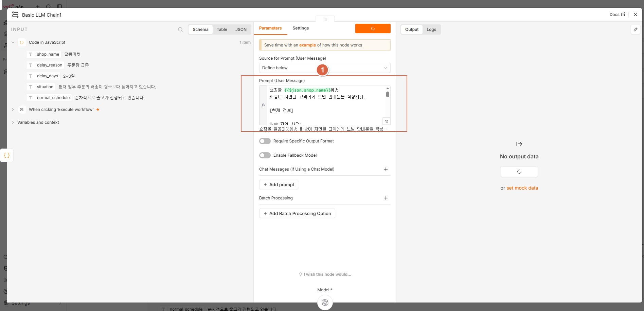This screenshot has width=644, height=311.
Task: Click the text type icon for shop_name
Action: 31,54
